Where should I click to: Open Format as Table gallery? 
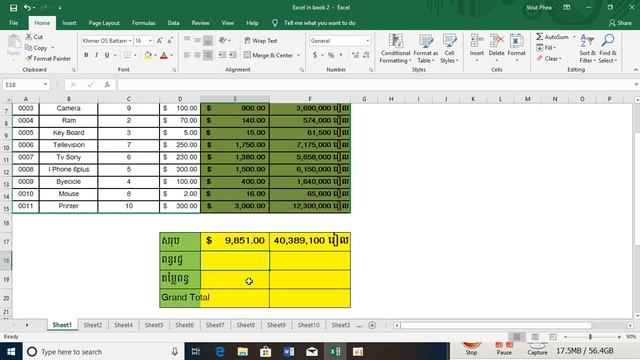(x=425, y=49)
